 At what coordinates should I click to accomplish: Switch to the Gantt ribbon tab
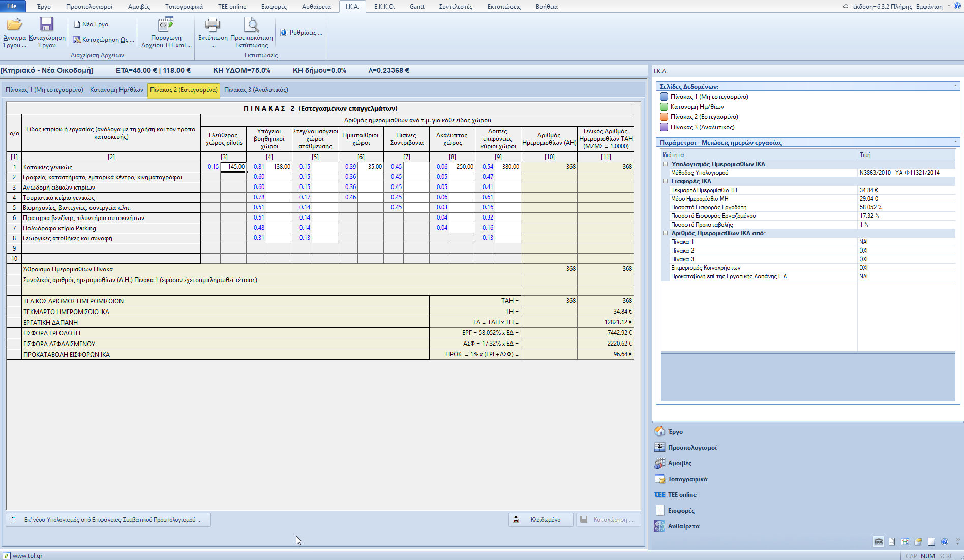pyautogui.click(x=417, y=7)
